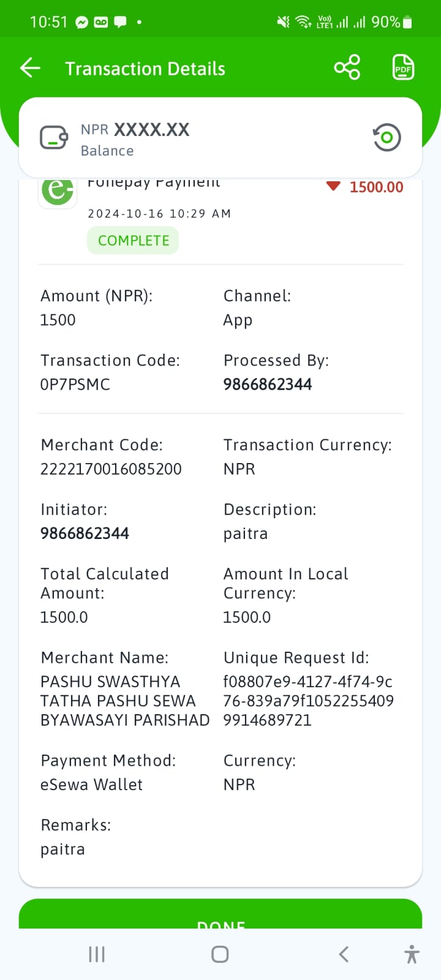Download receipt via PDF icon
The width and height of the screenshot is (441, 980).
click(403, 67)
